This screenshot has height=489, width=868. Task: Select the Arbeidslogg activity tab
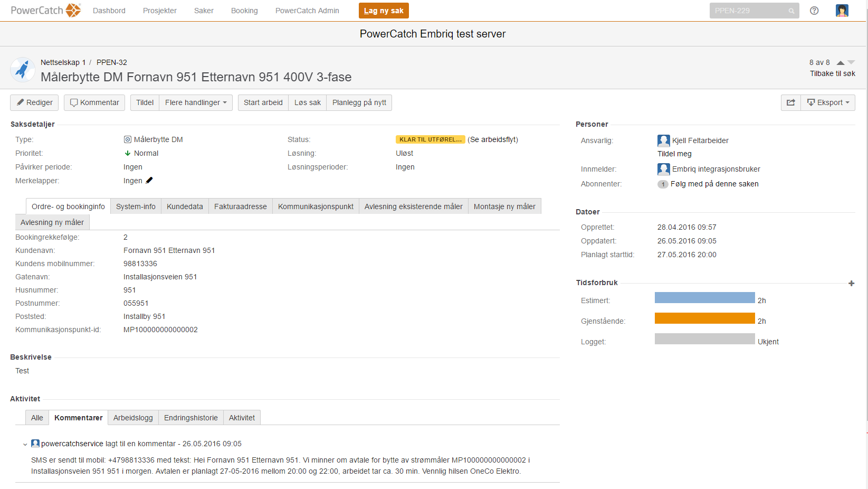pyautogui.click(x=133, y=418)
